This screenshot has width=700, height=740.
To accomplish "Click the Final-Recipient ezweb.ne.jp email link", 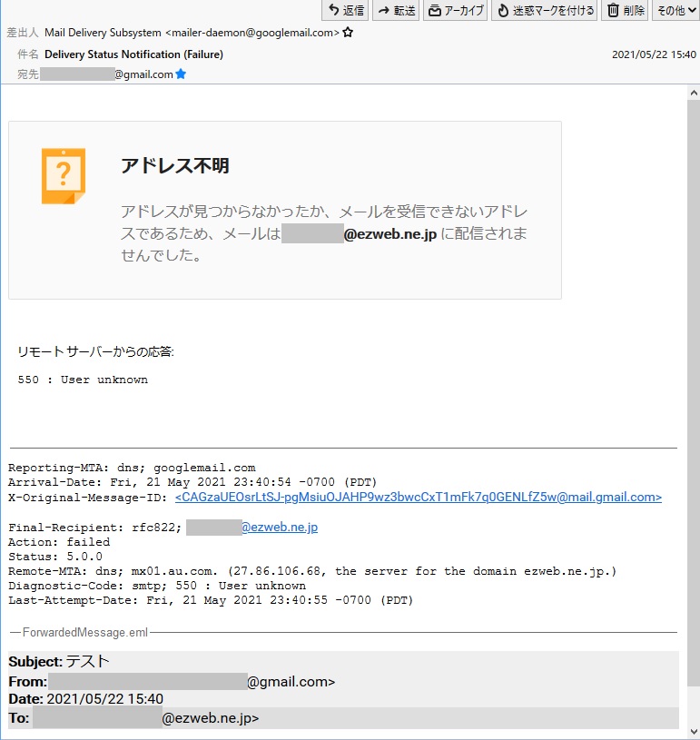I will [x=279, y=528].
